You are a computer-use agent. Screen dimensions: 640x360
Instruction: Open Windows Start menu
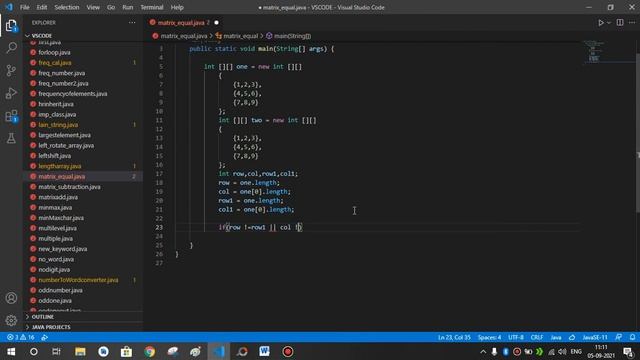(11, 351)
